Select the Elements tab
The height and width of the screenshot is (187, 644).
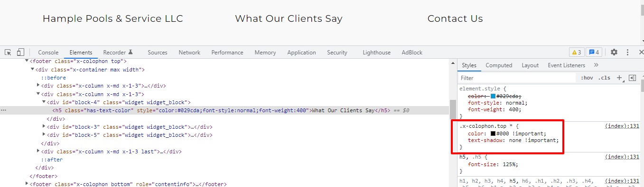(x=81, y=53)
